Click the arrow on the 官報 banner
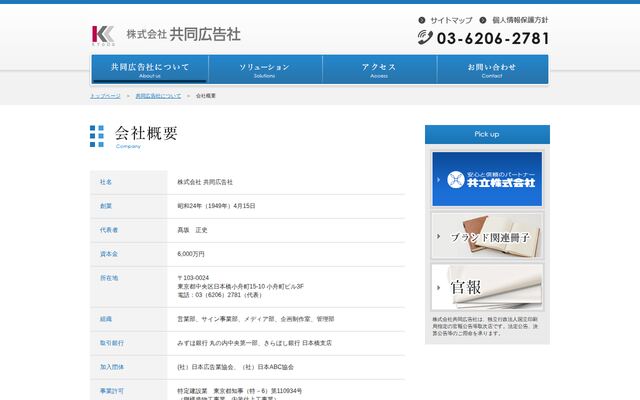640x400 pixels. pyautogui.click(x=438, y=287)
